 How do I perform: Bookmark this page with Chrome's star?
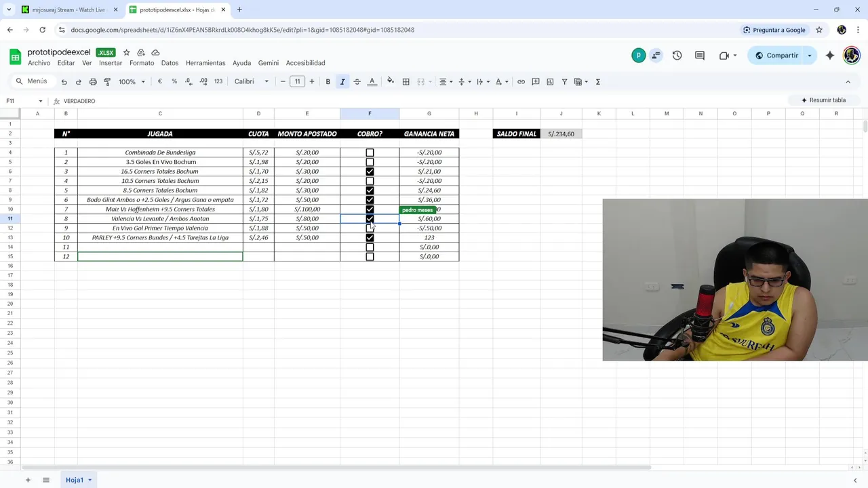coord(819,30)
